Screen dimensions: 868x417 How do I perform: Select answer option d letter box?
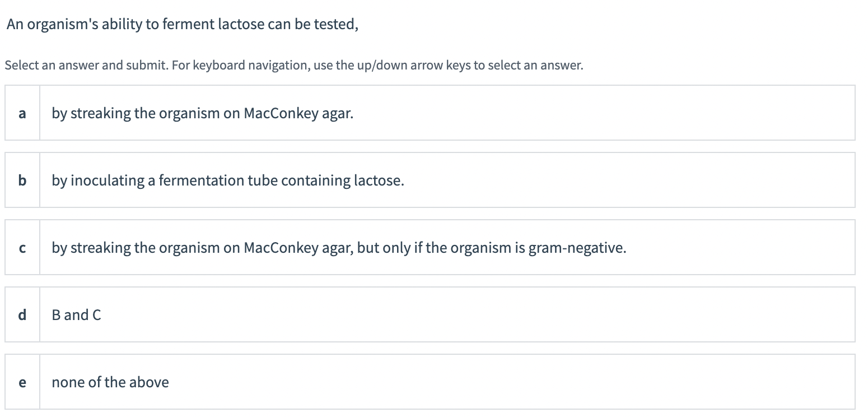(22, 315)
